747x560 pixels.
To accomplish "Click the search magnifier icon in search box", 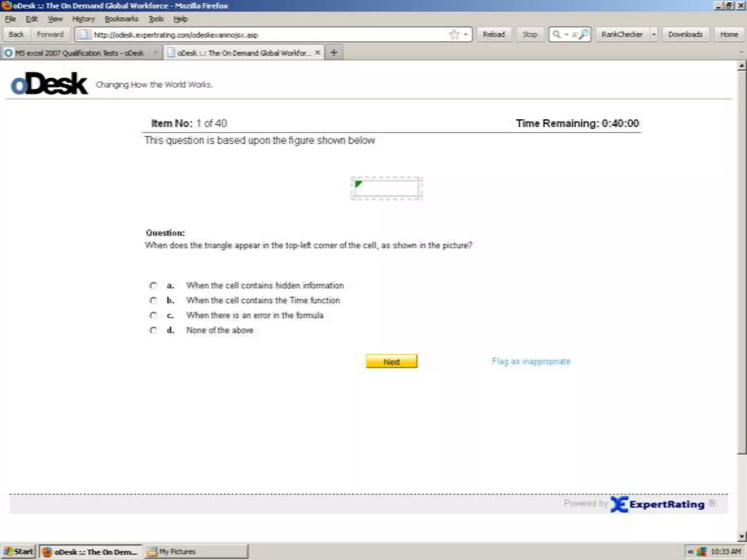I will pyautogui.click(x=584, y=34).
